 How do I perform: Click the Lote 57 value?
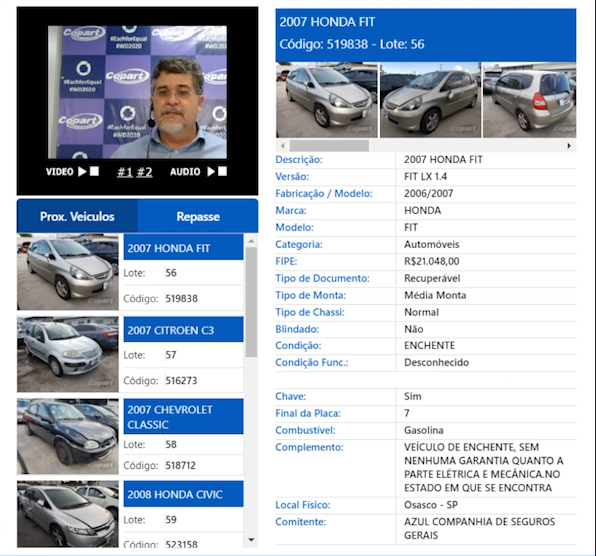[171, 355]
